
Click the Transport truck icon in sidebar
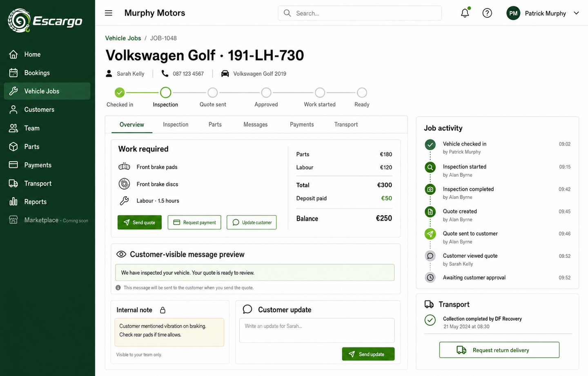[13, 183]
